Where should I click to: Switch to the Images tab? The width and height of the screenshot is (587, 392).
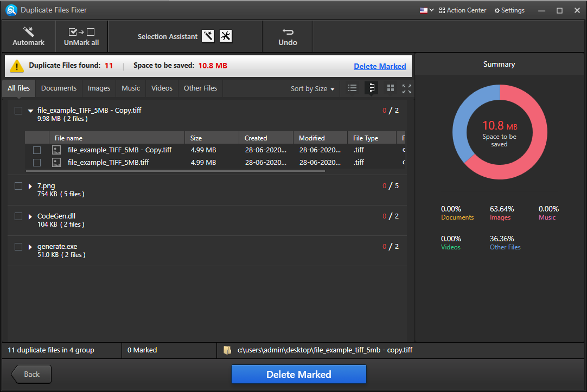click(x=99, y=88)
